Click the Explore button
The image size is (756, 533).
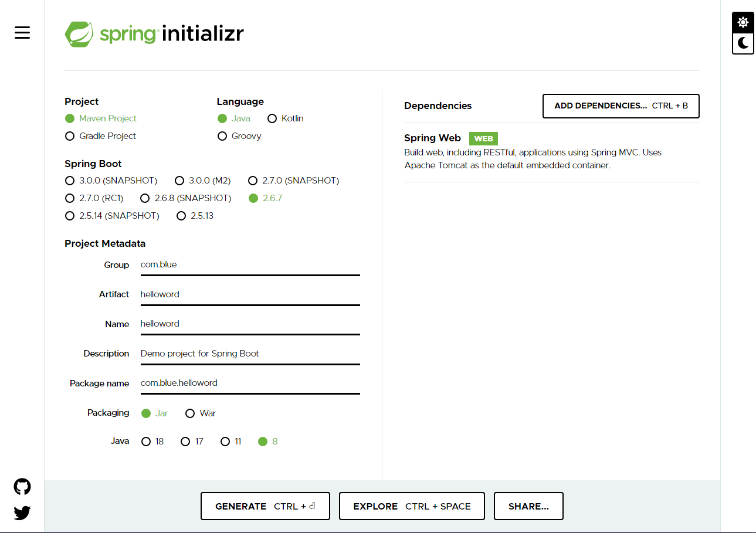(x=411, y=505)
